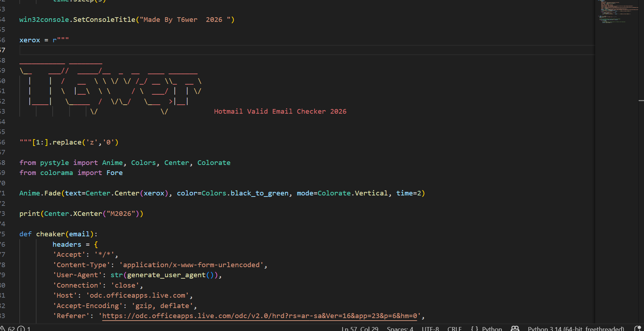Viewport: 644px width, 331px height.
Task: Open the UTF-8 encoding selector
Action: pos(430,328)
